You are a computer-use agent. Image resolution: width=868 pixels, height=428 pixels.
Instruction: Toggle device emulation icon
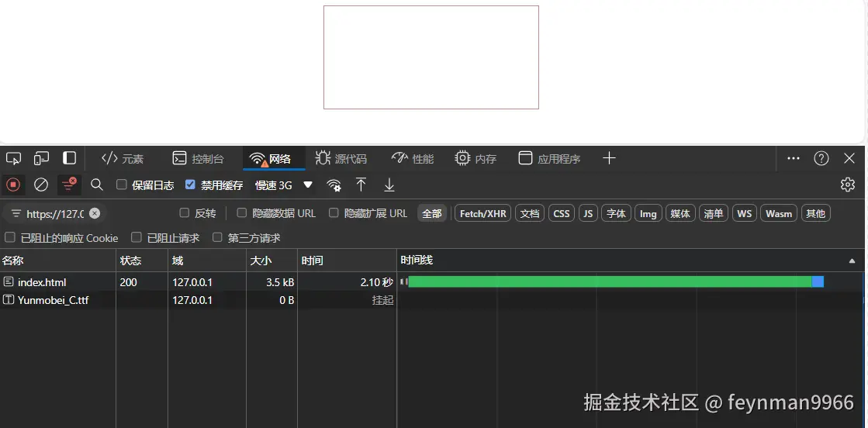pos(41,158)
